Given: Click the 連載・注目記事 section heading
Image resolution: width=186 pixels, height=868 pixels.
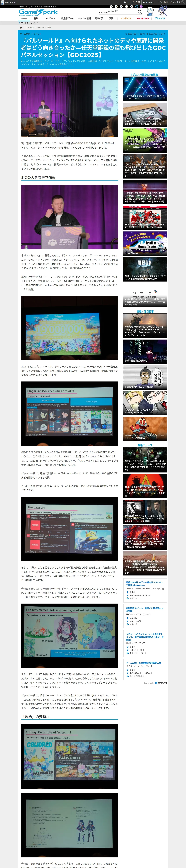Looking at the screenshot, I should pyautogui.click(x=145, y=312).
